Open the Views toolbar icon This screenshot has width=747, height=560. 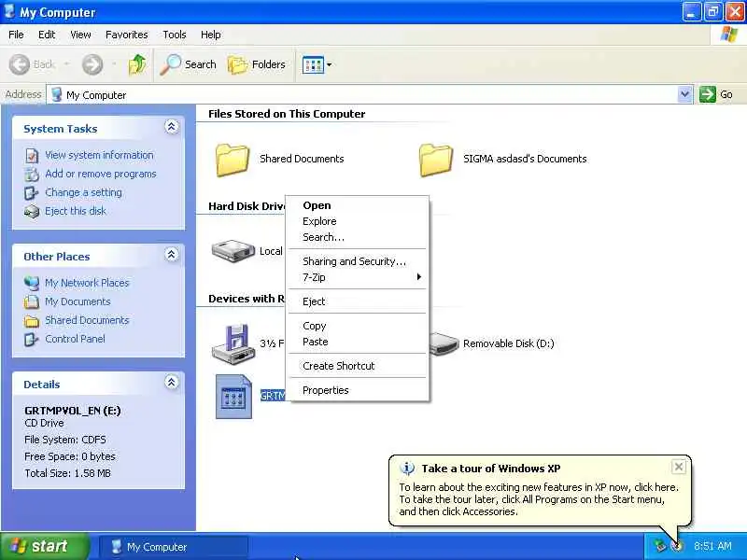(x=313, y=64)
